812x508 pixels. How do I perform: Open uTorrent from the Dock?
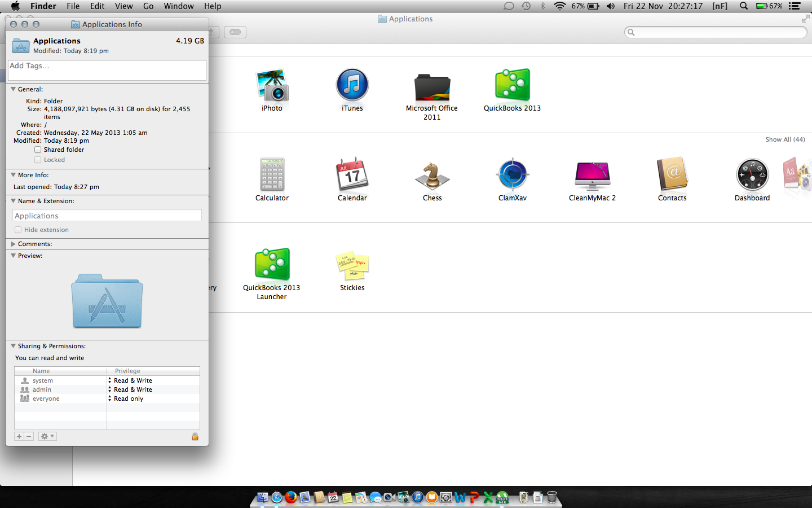coord(502,497)
